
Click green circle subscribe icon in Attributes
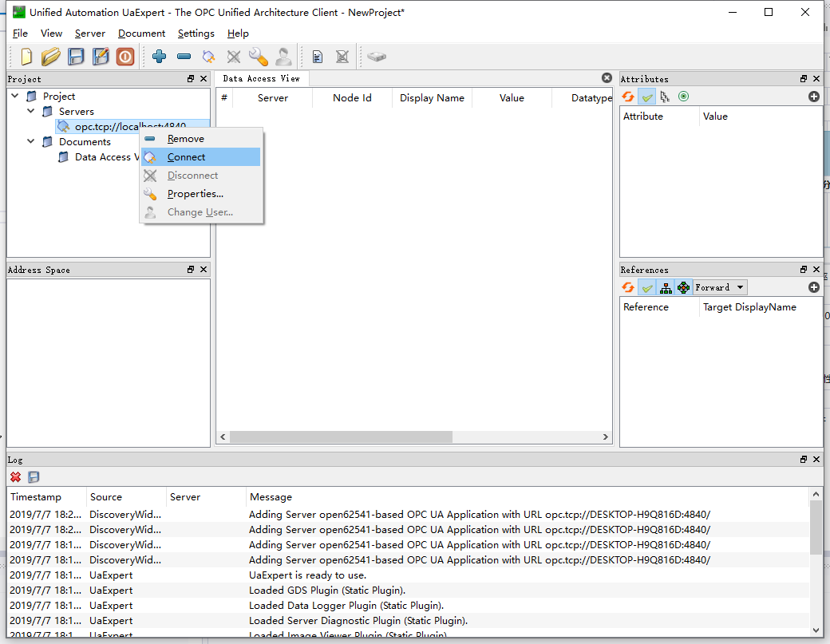(683, 97)
